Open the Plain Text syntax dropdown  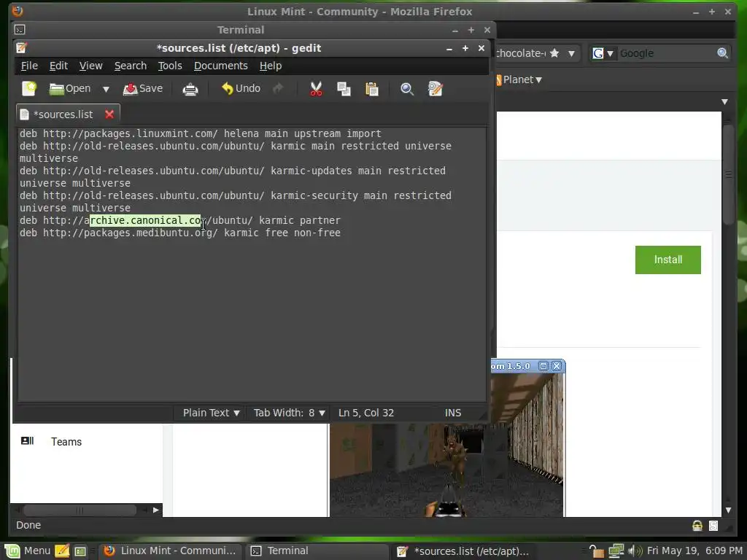coord(211,413)
